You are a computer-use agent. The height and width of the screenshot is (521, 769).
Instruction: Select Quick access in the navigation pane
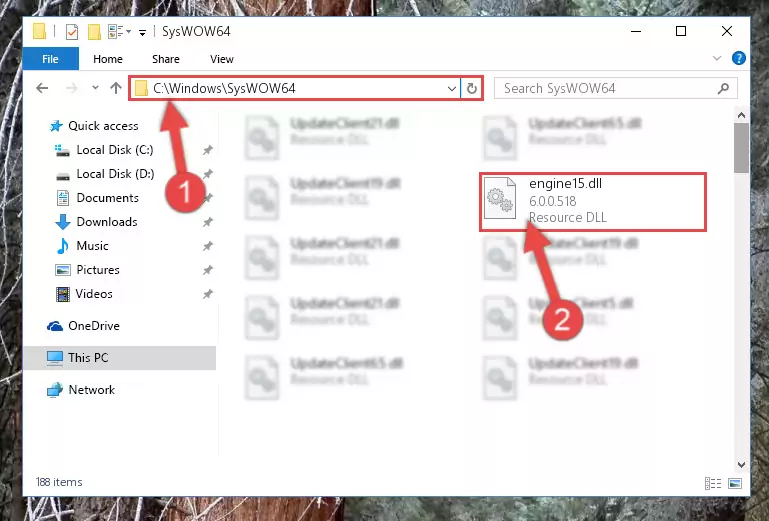point(103,126)
